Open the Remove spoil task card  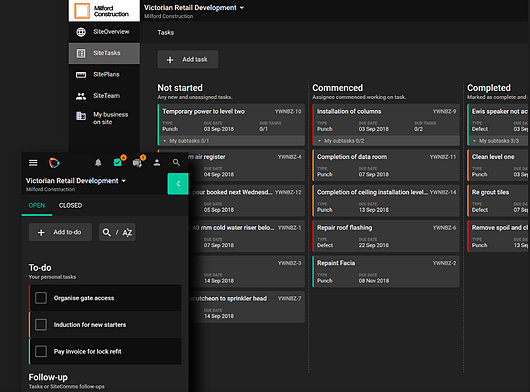498,236
